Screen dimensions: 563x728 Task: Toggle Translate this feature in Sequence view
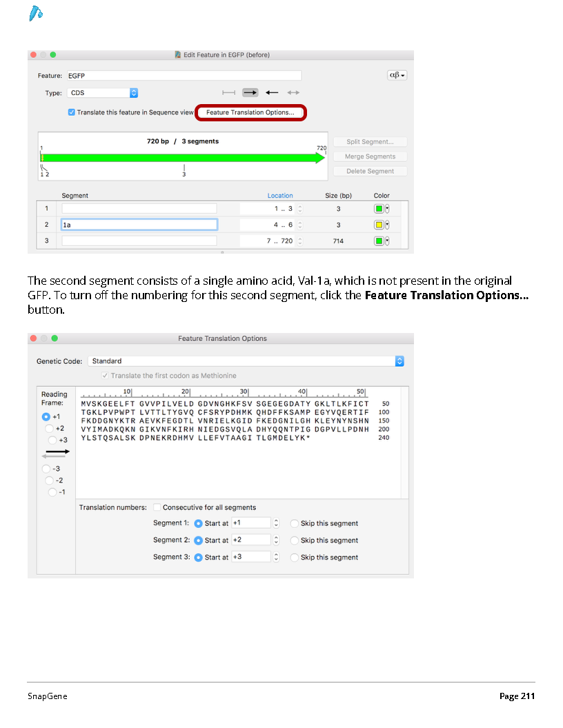coord(72,112)
